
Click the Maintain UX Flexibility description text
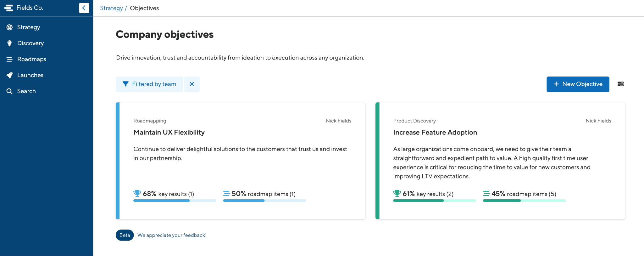click(x=240, y=154)
